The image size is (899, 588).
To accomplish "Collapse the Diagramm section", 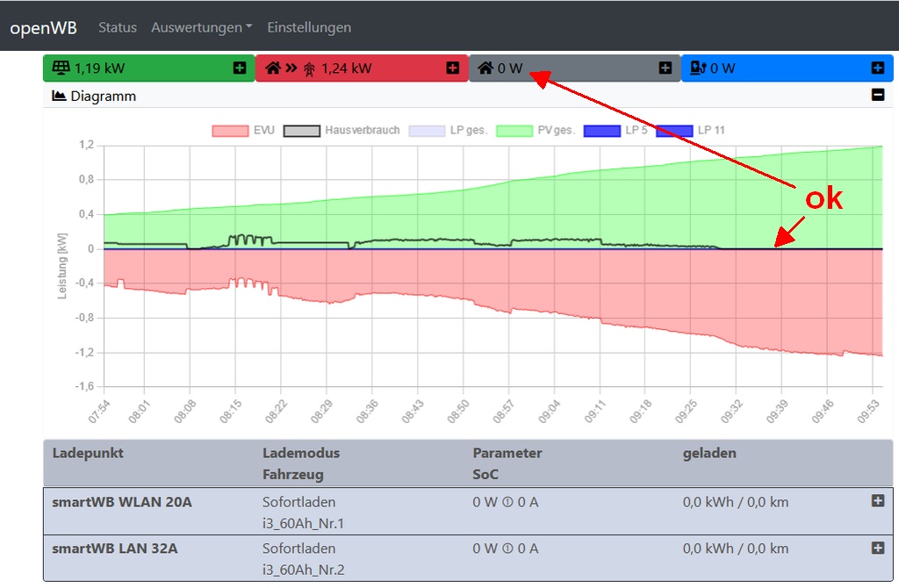I will 877,96.
